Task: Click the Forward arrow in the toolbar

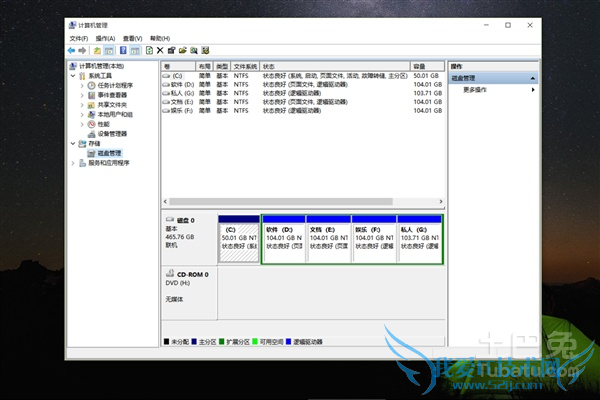Action: (x=82, y=49)
